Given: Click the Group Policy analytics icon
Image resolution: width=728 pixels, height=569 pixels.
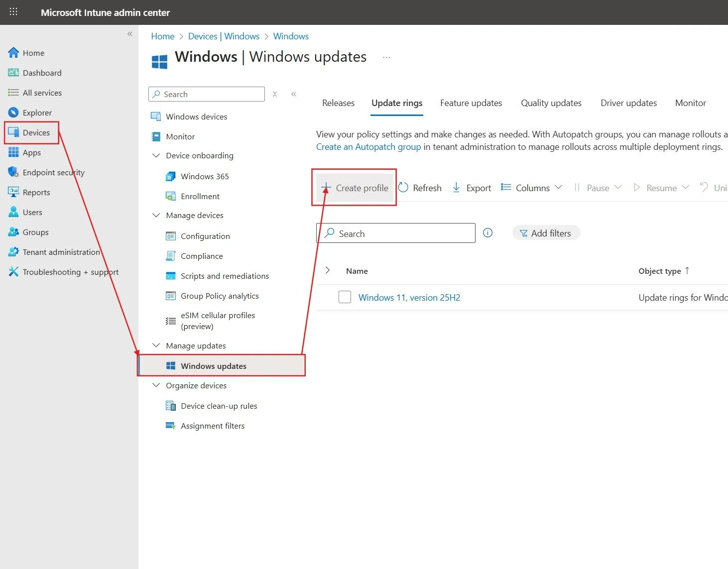Looking at the screenshot, I should (170, 296).
